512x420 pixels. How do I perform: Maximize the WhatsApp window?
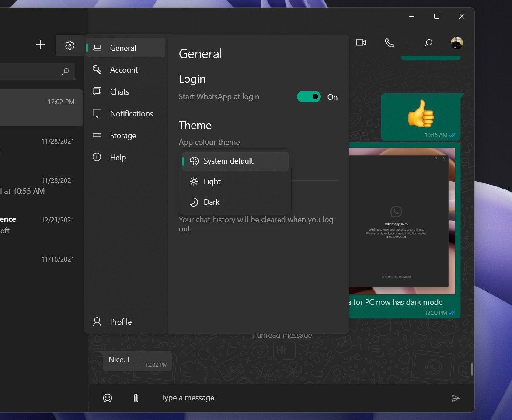click(436, 16)
